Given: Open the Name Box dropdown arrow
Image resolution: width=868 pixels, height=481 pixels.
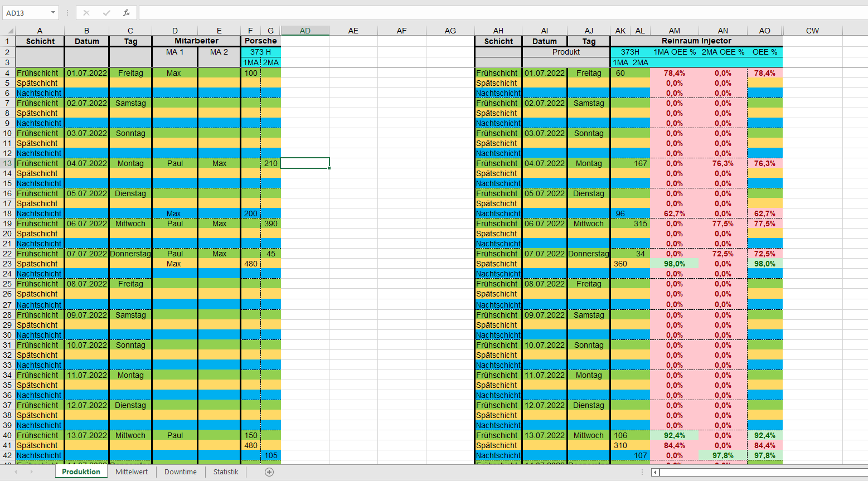Looking at the screenshot, I should pyautogui.click(x=54, y=13).
